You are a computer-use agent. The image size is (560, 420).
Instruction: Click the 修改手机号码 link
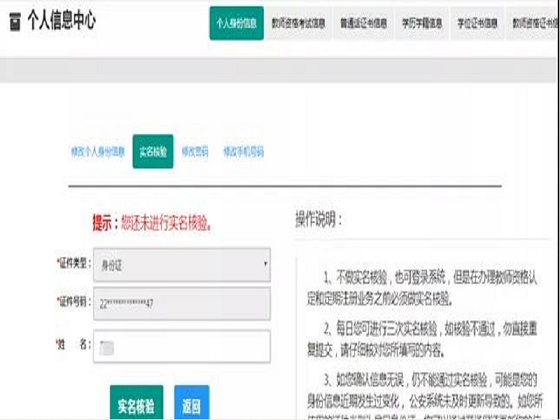click(x=244, y=152)
